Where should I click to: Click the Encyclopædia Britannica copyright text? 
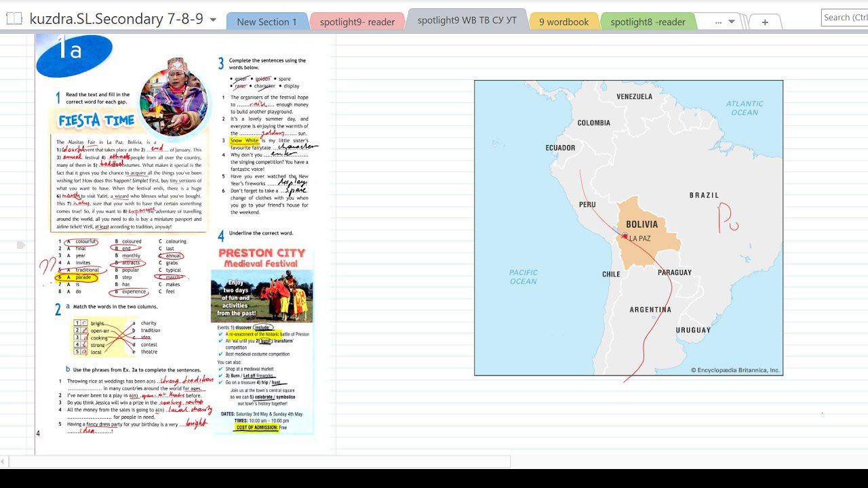tap(736, 370)
